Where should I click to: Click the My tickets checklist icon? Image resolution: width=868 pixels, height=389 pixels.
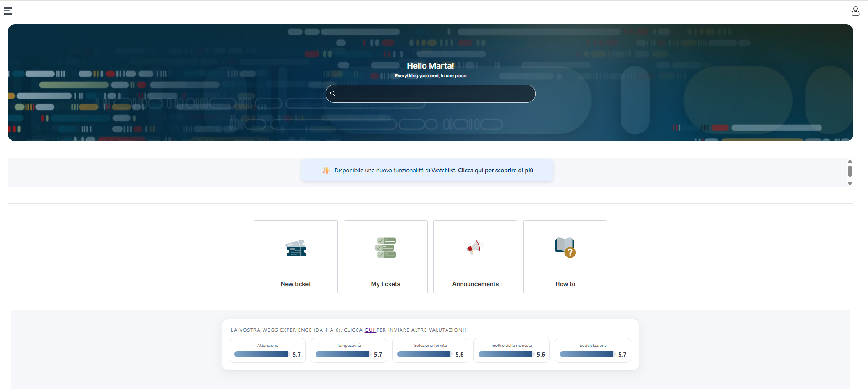[x=386, y=248]
